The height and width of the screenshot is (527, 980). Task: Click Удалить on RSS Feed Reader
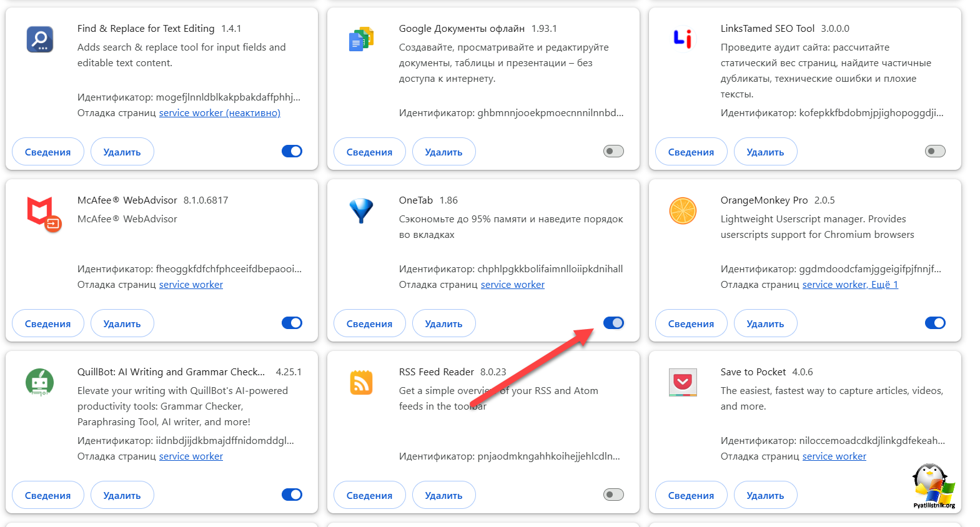(x=444, y=495)
